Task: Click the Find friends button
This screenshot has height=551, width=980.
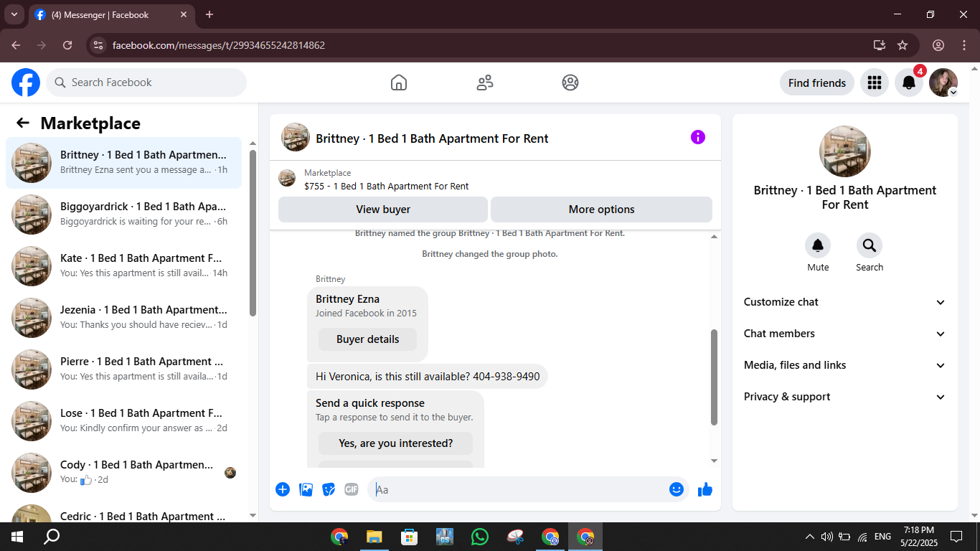Action: point(817,83)
